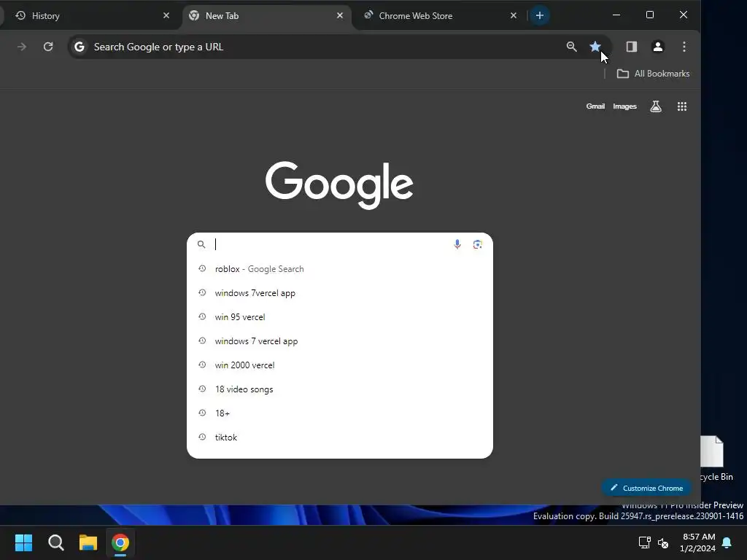747x560 pixels.
Task: Select the "windows 7 vercel app" suggestion
Action: point(340,341)
